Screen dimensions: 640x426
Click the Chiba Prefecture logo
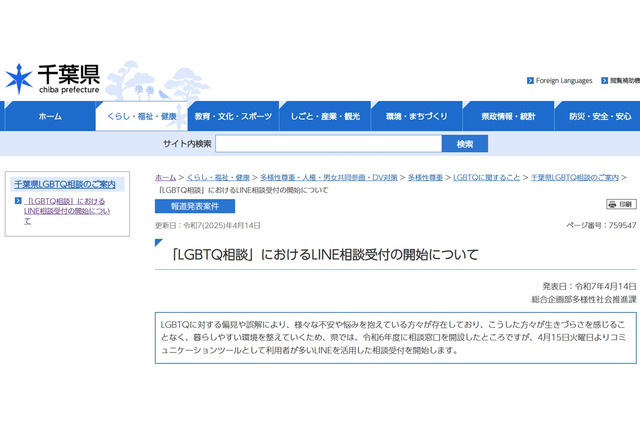pos(52,78)
